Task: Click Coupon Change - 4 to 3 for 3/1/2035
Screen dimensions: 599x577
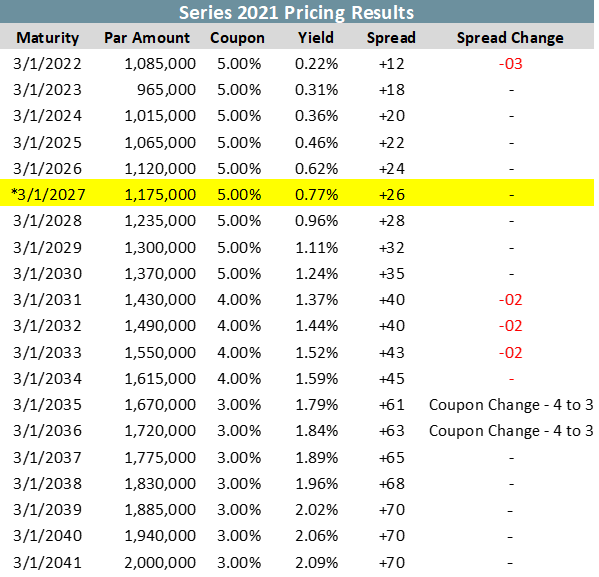Action: (x=511, y=405)
